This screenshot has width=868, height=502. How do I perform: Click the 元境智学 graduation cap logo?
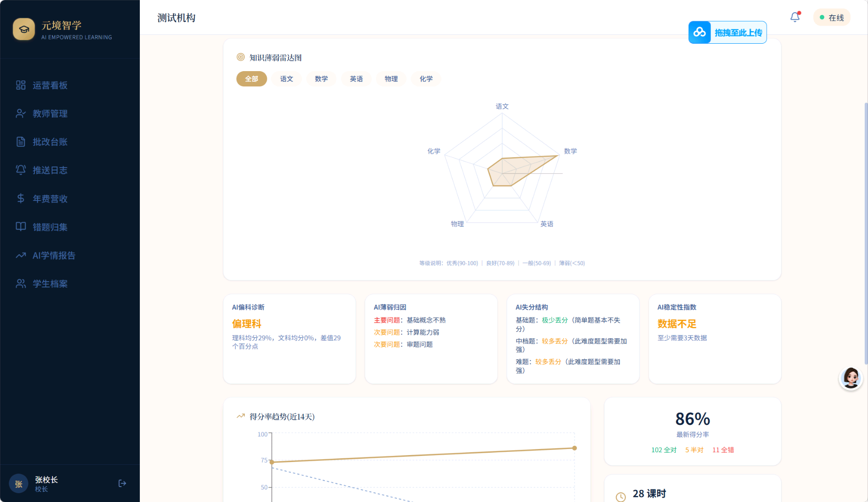click(x=24, y=29)
